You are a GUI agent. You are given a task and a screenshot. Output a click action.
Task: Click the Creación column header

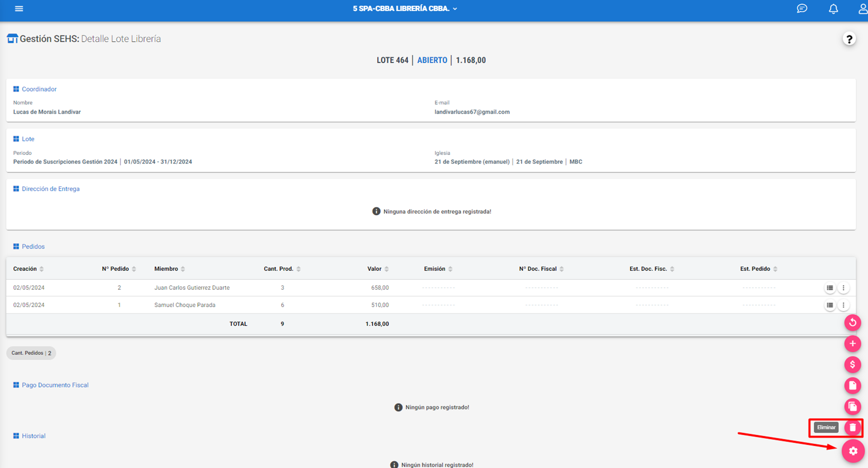coord(25,269)
